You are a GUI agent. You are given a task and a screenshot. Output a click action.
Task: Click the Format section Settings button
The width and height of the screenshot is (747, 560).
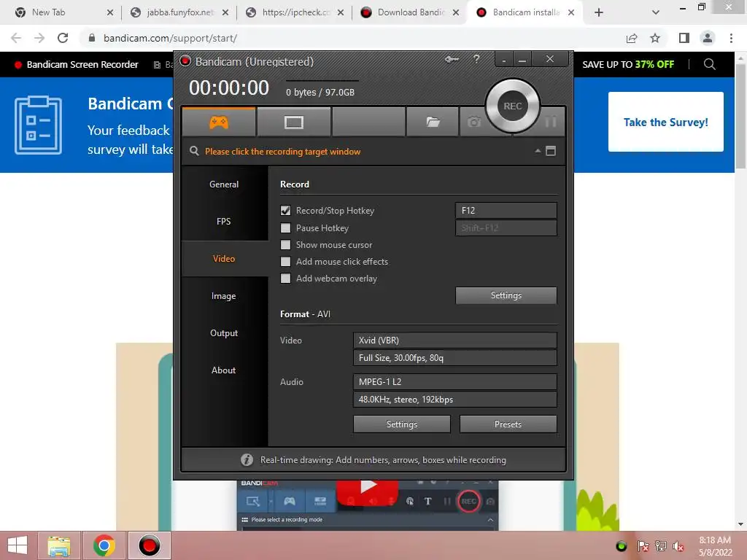click(x=402, y=424)
